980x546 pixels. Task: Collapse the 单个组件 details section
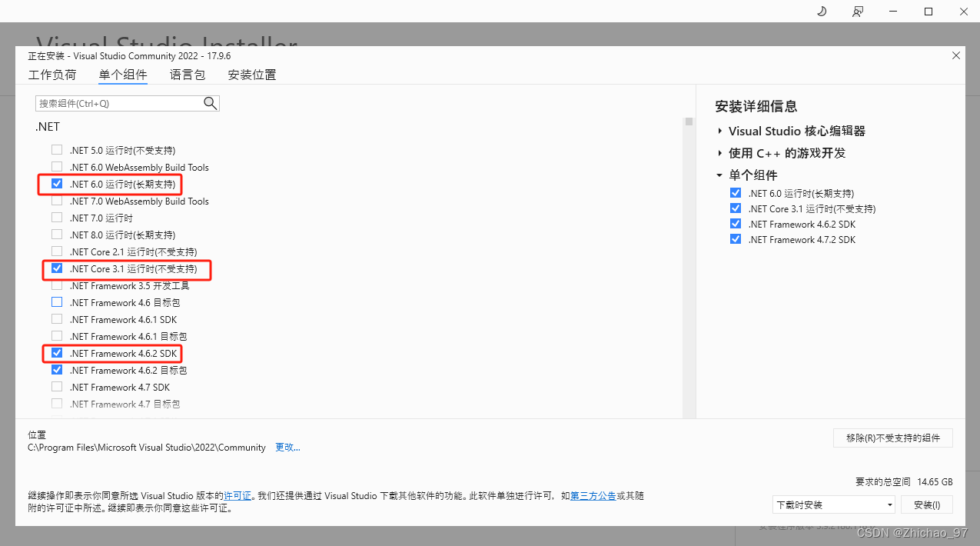(720, 175)
